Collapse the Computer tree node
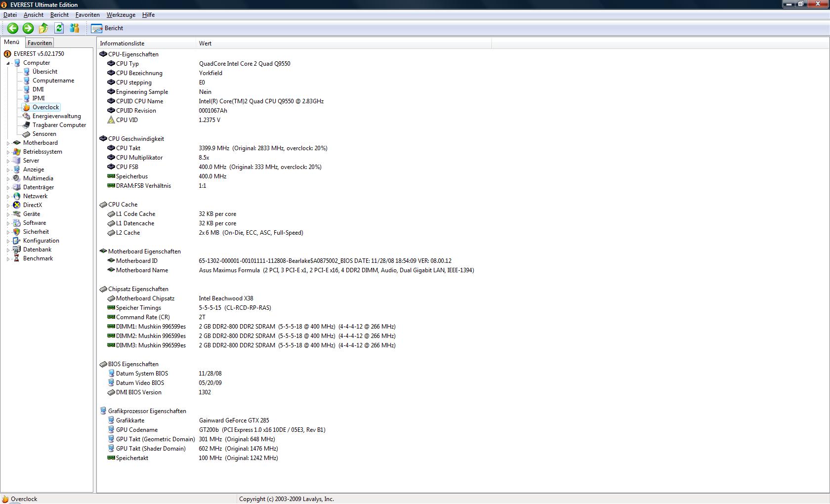This screenshot has width=830, height=504. [x=8, y=63]
